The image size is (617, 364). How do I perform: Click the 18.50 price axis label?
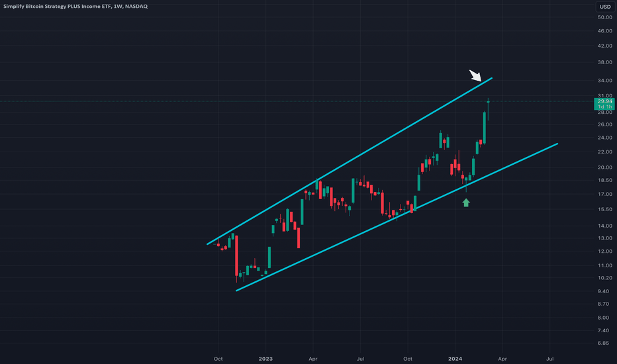click(604, 180)
